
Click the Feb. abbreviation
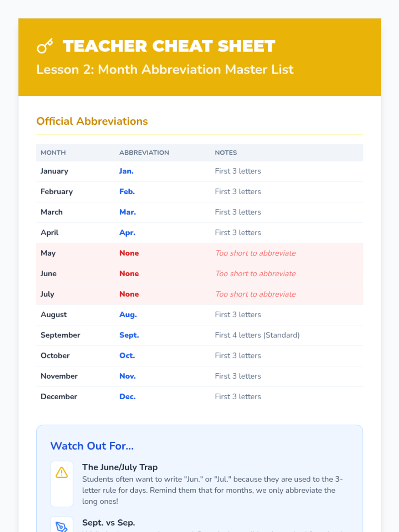pos(127,192)
